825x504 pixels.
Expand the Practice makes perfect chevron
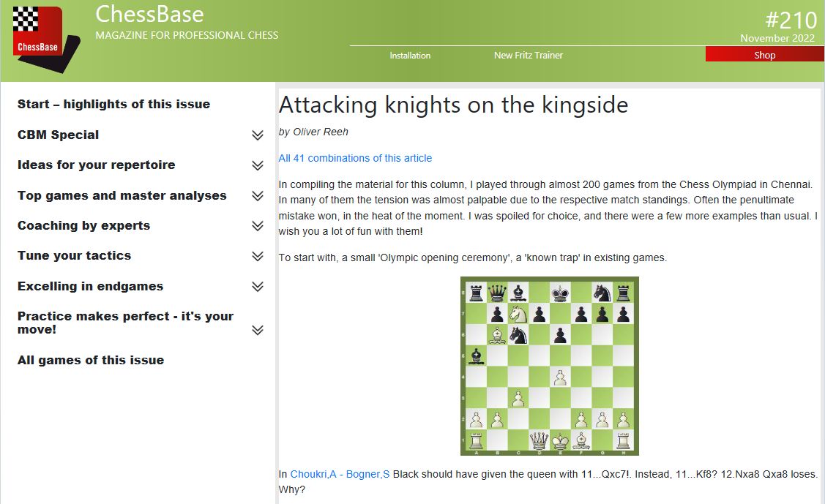pos(257,330)
